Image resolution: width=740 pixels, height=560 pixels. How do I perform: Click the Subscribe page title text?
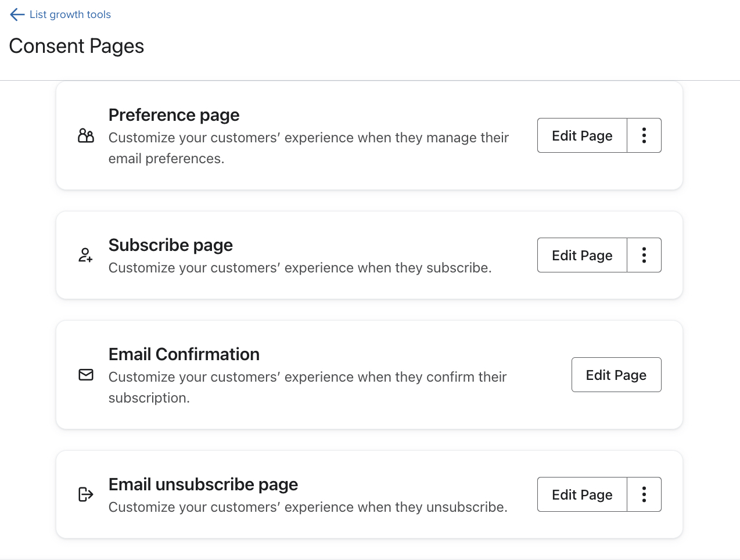coord(170,245)
